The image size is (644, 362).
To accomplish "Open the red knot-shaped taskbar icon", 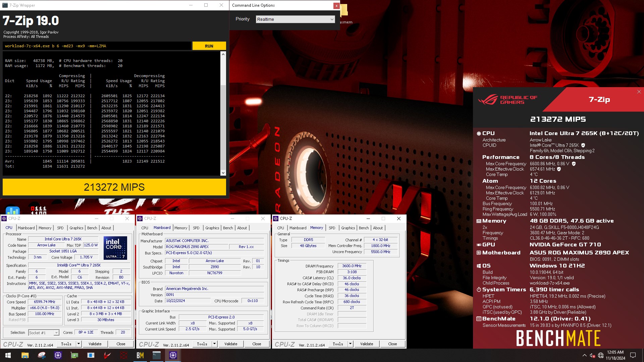I will [124, 355].
